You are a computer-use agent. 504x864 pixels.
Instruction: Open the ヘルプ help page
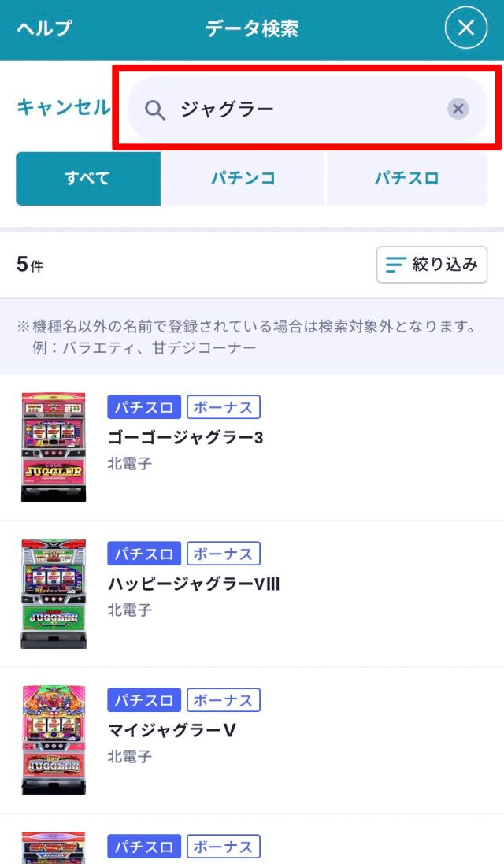click(44, 29)
